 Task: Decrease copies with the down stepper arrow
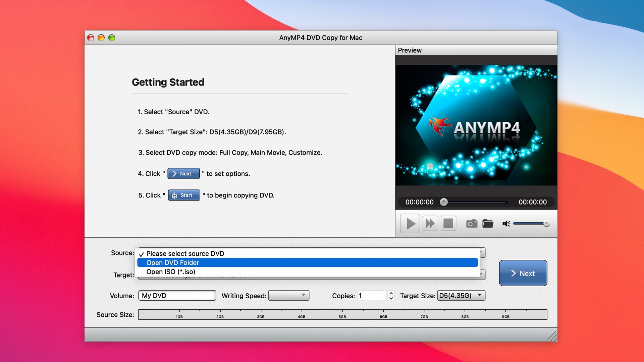coord(391,298)
